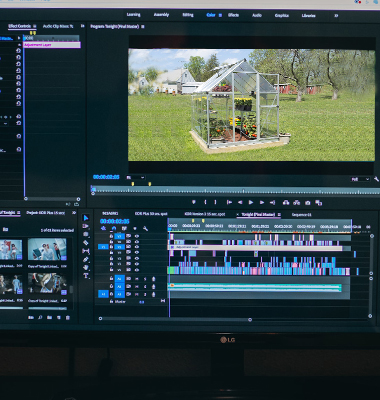Viewport: 380px width, 400px height.
Task: Click the timeline's blue timecode field
Action: tap(114, 221)
